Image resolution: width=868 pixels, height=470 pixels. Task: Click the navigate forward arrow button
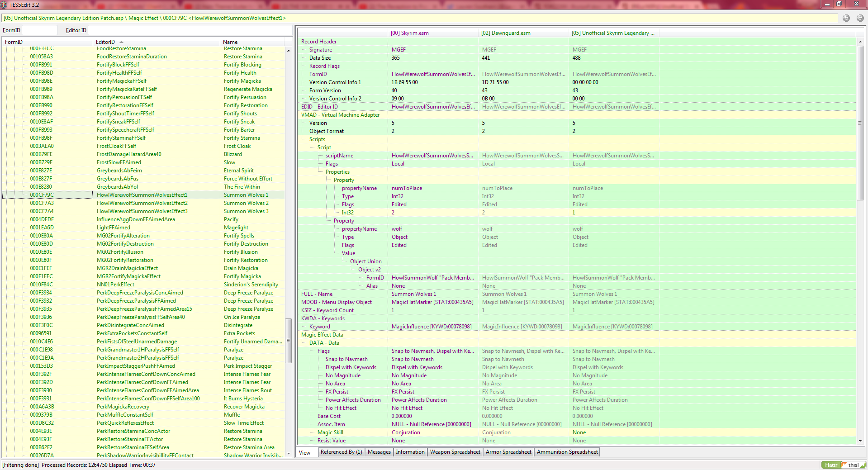pos(860,18)
